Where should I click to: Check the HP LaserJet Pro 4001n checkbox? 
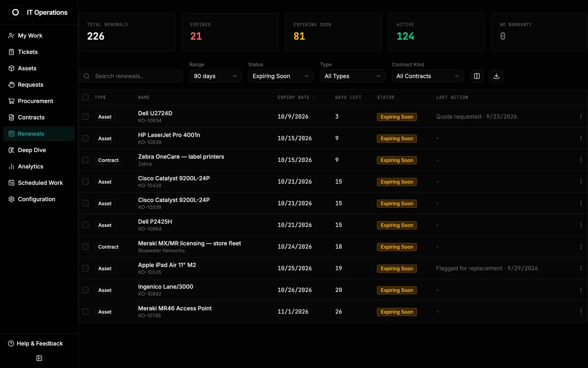point(85,138)
